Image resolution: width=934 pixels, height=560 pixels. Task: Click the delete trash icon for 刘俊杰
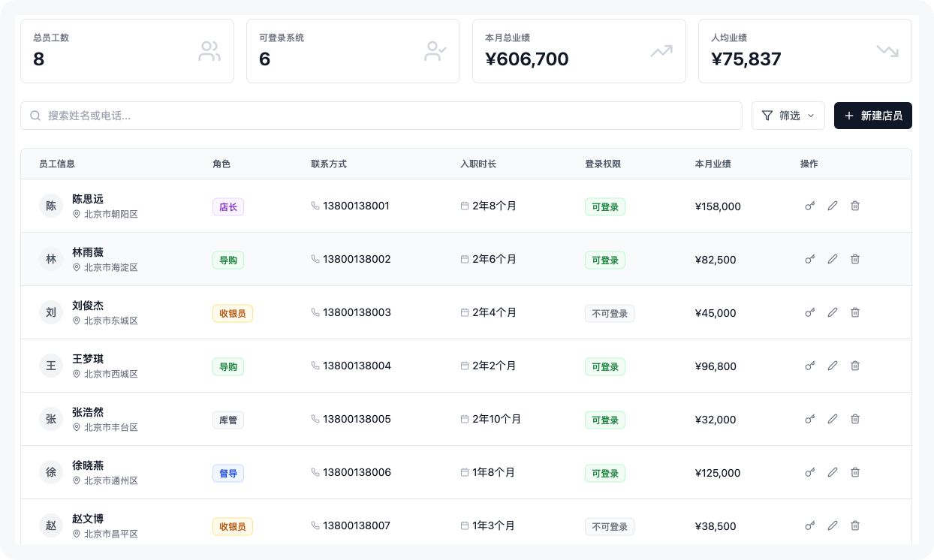[854, 312]
